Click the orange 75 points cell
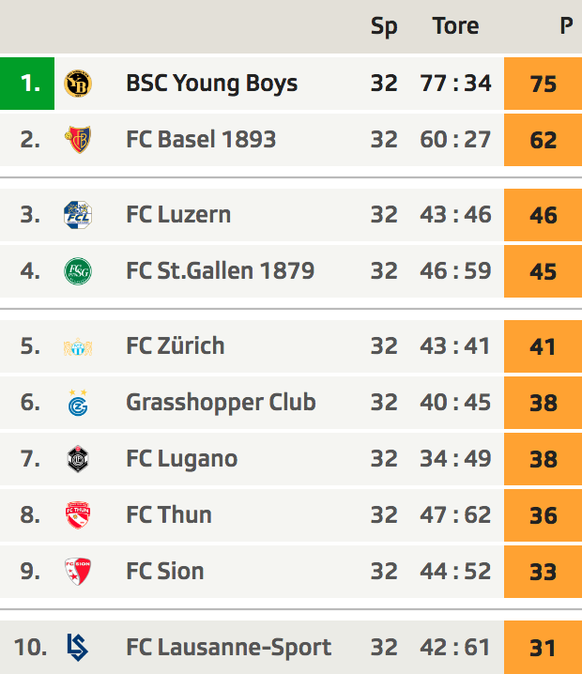 [x=543, y=83]
